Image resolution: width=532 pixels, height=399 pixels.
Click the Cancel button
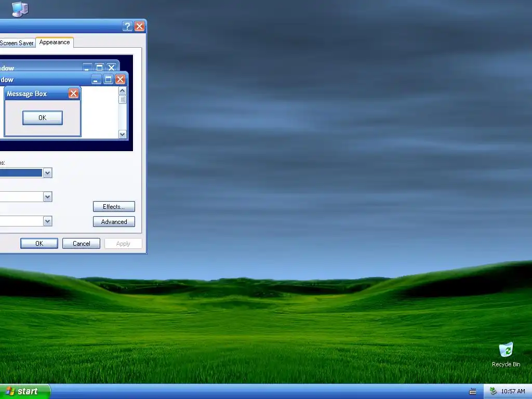[81, 243]
